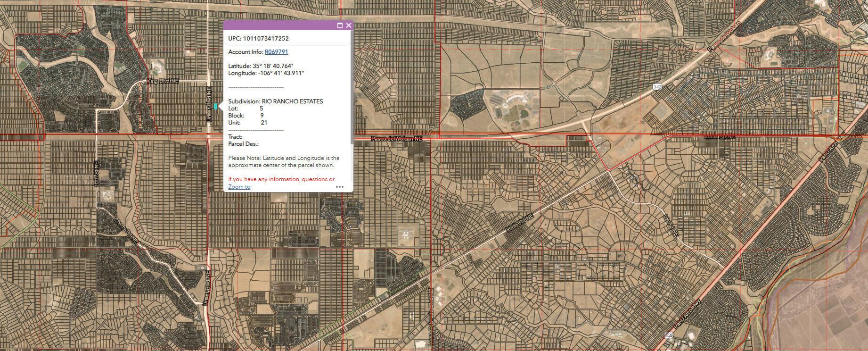Select the cyan highlighted parcel on the map
Screen dimensions: 868x351
pyautogui.click(x=215, y=107)
